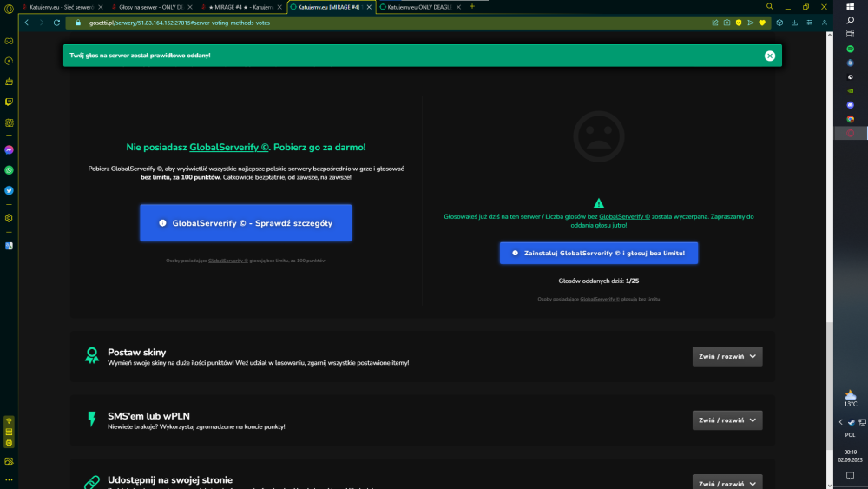Take a snapshot with camera icon
The height and width of the screenshot is (489, 868).
pyautogui.click(x=727, y=23)
